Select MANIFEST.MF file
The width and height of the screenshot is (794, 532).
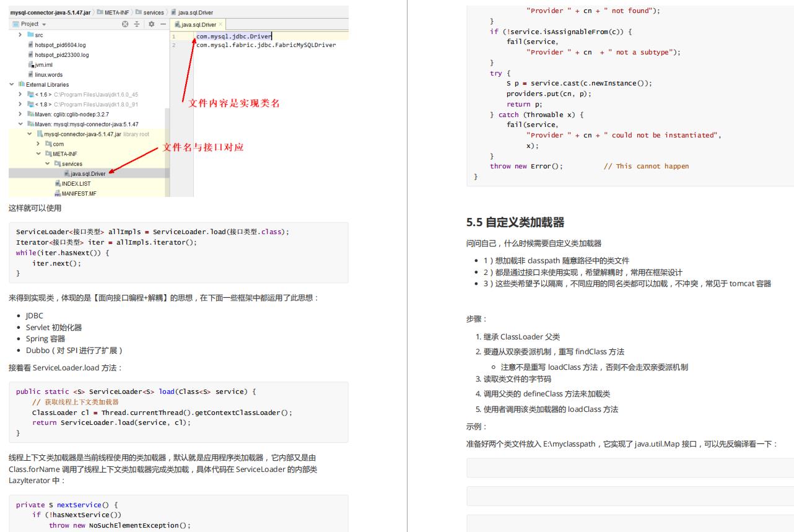[x=79, y=193]
